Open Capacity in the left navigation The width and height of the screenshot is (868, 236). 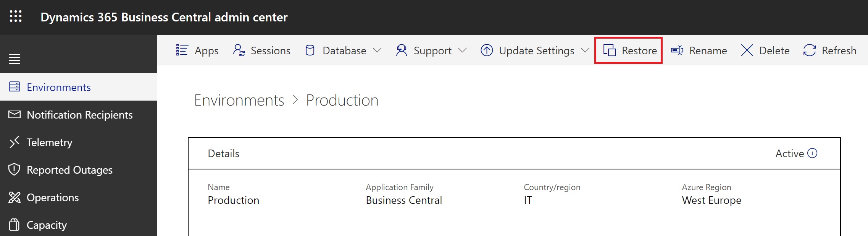[47, 225]
